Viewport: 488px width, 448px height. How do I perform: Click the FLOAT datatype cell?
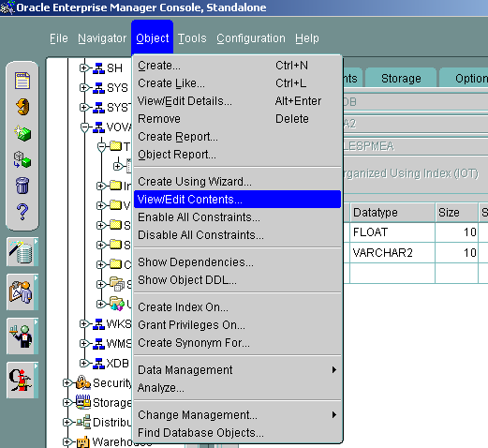click(x=392, y=232)
